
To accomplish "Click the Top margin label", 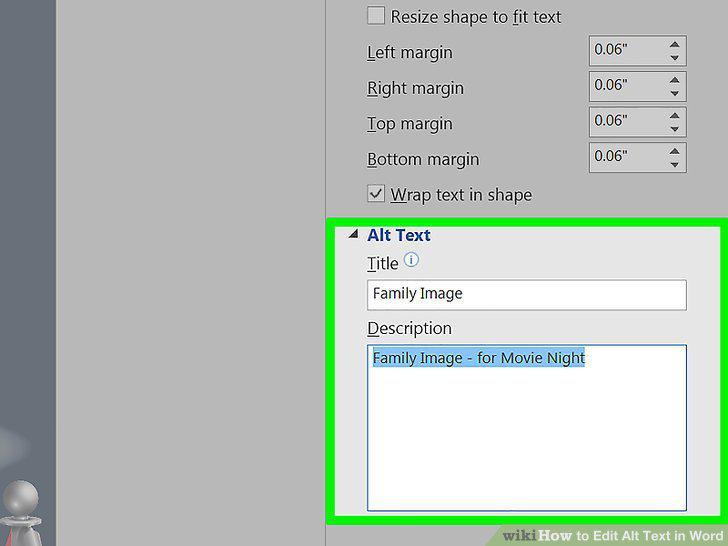I will pos(410,124).
